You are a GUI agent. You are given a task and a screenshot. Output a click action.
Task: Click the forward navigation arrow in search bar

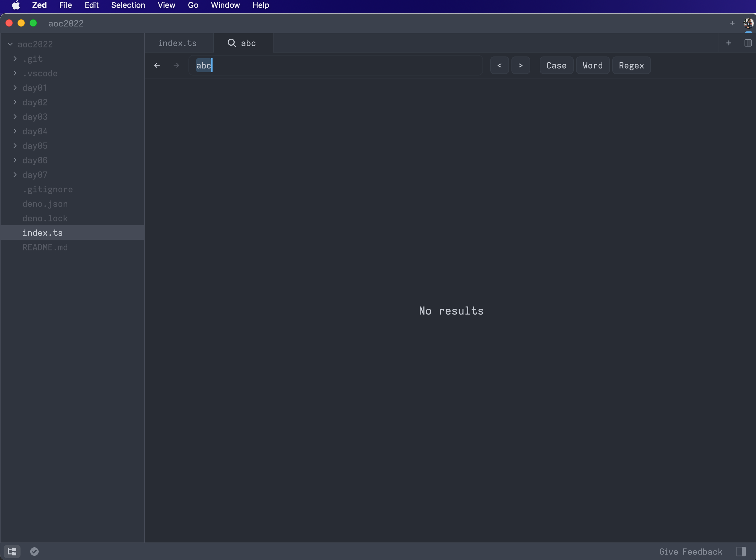pos(176,65)
